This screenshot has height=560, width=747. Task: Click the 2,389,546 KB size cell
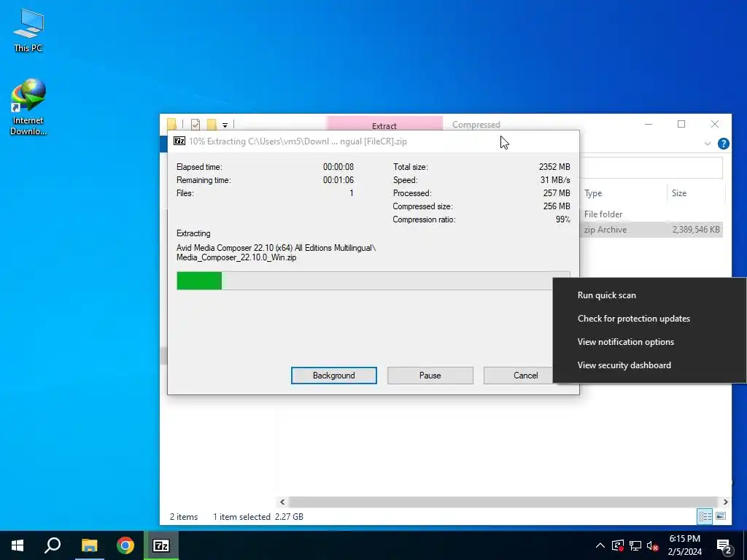[696, 230]
